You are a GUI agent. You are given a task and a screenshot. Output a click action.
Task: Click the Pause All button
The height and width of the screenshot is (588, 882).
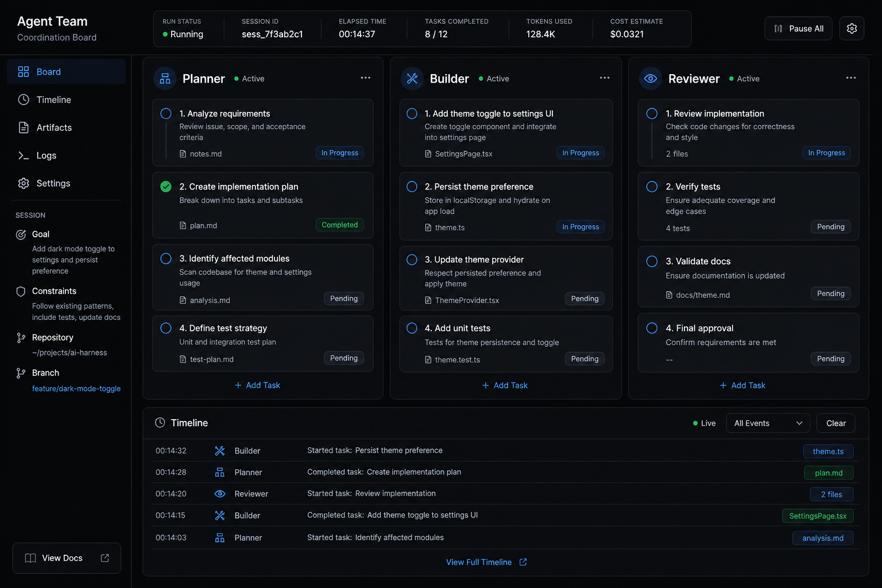pyautogui.click(x=798, y=28)
